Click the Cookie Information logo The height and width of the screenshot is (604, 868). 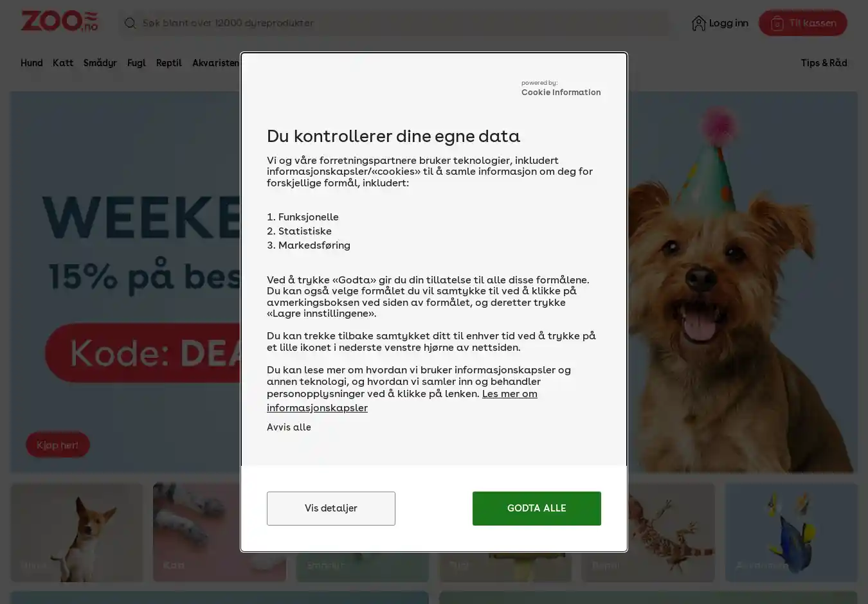tap(561, 88)
